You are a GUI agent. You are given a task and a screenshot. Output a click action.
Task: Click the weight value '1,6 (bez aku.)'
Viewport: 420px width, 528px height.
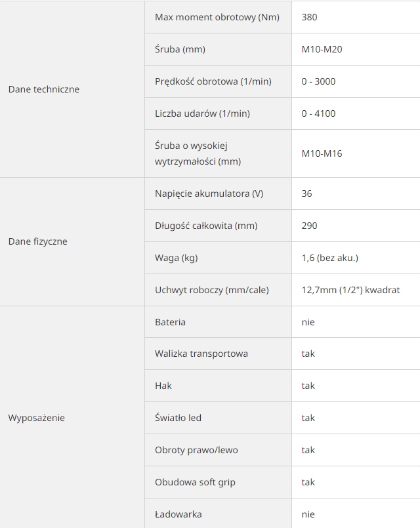point(330,258)
